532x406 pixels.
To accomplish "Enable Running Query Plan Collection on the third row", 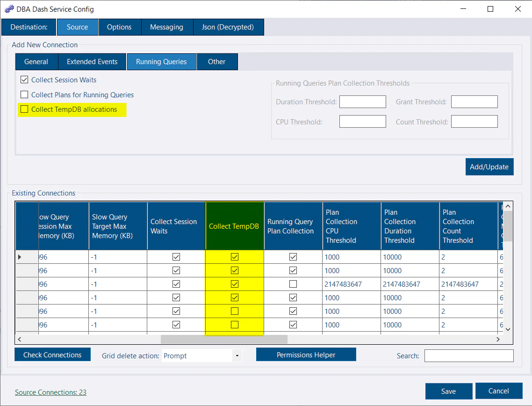I will tap(293, 284).
